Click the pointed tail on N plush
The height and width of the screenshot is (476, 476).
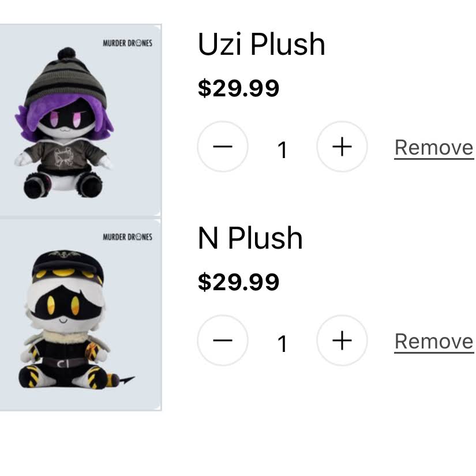[124, 380]
